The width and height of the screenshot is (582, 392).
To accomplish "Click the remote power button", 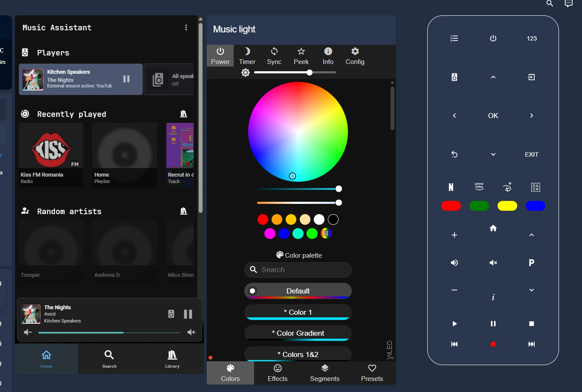I will click(493, 38).
